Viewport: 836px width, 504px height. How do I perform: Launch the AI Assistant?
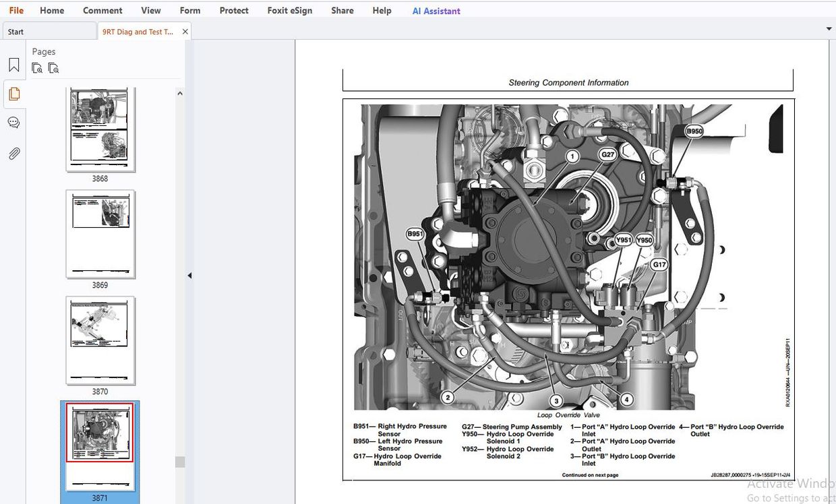click(436, 11)
